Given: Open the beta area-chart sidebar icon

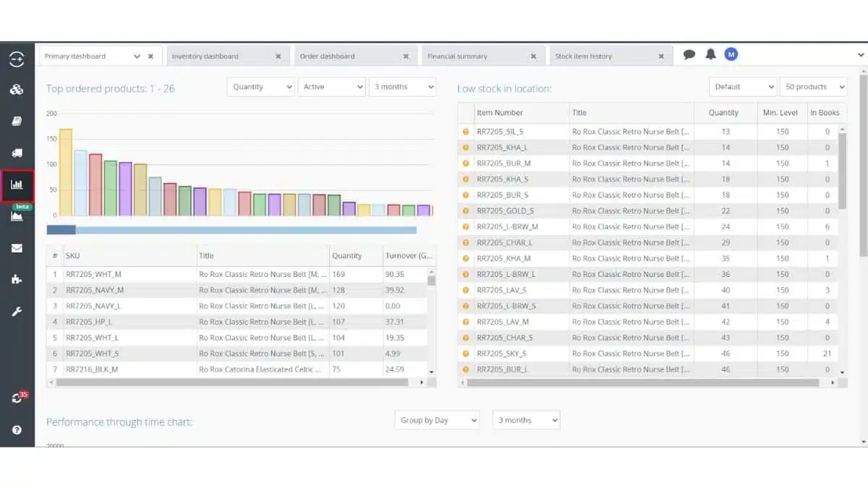Looking at the screenshot, I should click(17, 215).
